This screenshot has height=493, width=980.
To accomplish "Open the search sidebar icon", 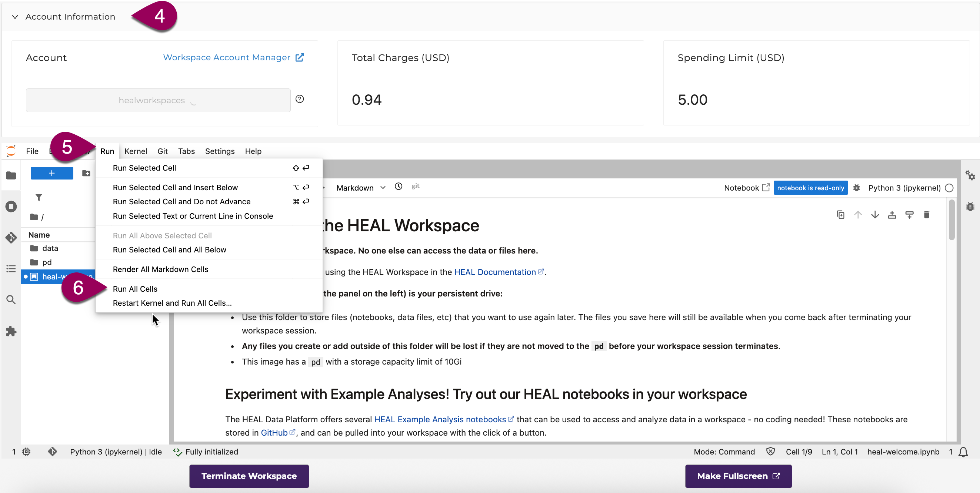I will pyautogui.click(x=11, y=300).
